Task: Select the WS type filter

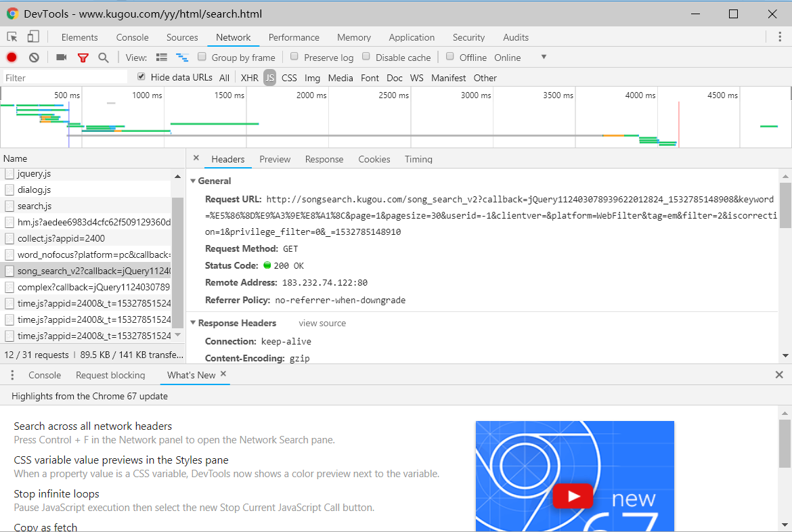Action: [x=417, y=78]
